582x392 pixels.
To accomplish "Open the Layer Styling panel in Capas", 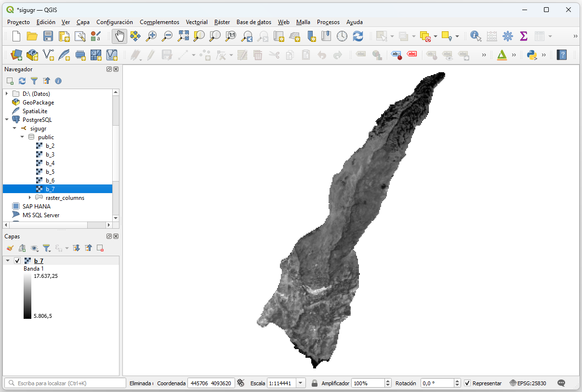I will tap(10, 248).
